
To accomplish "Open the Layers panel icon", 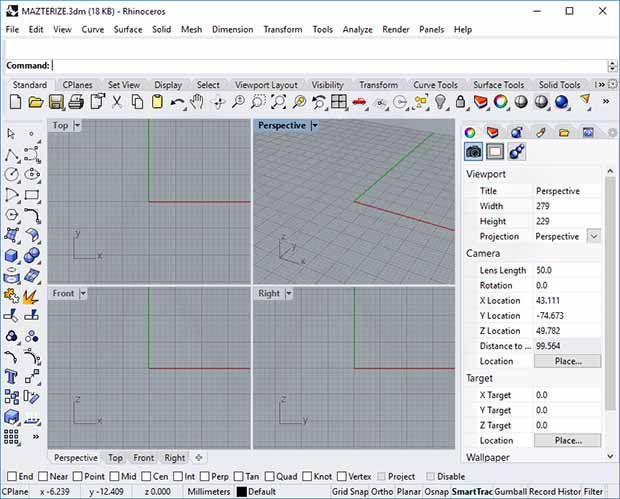I will (x=492, y=132).
